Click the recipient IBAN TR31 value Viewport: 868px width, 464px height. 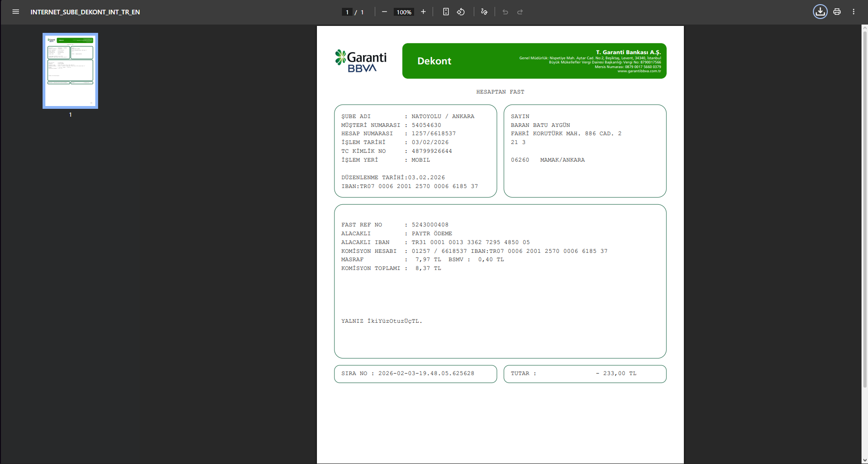471,242
